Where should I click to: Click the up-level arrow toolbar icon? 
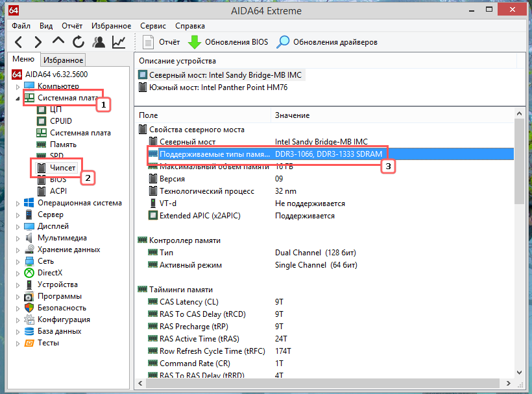[58, 41]
